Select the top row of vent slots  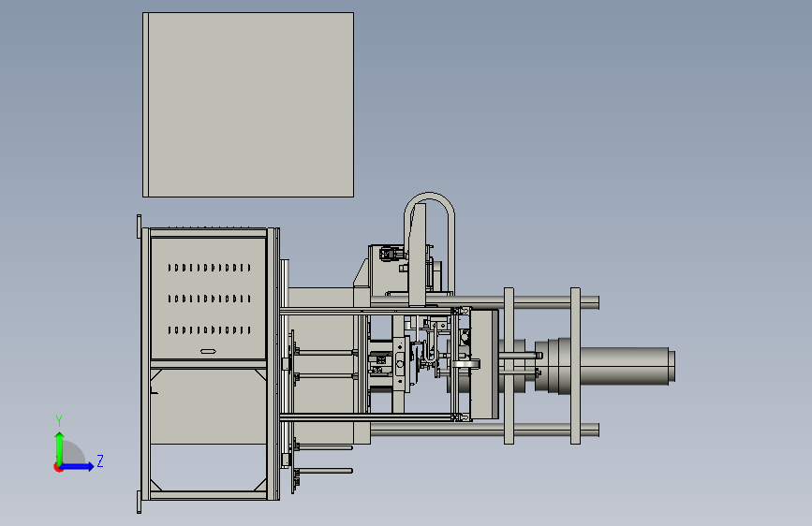tap(209, 268)
